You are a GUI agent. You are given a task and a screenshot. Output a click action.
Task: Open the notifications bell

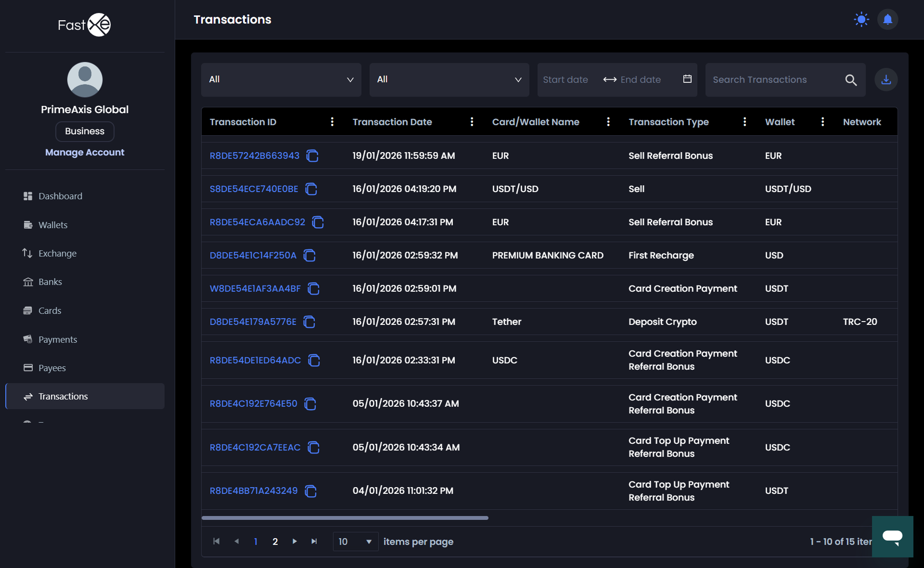tap(887, 20)
